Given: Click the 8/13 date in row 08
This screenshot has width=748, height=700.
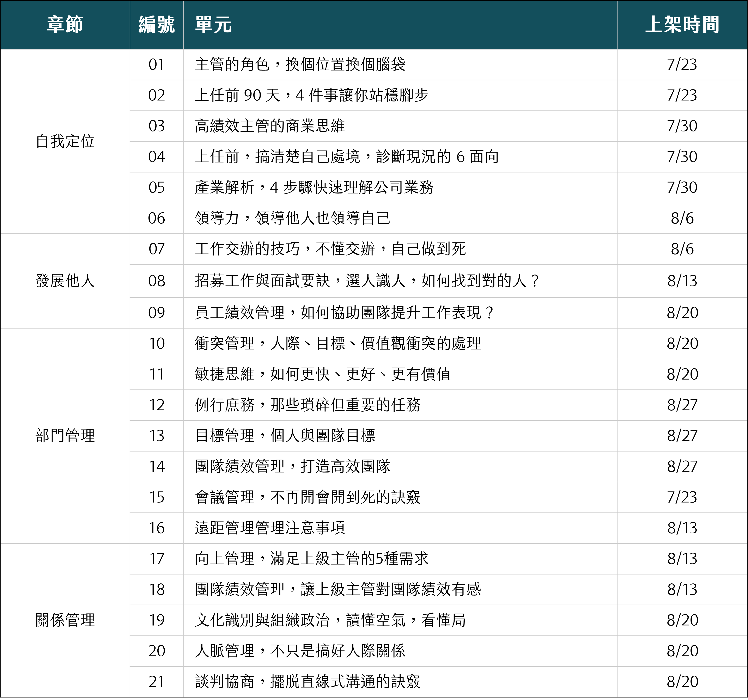Looking at the screenshot, I should pos(682,281).
